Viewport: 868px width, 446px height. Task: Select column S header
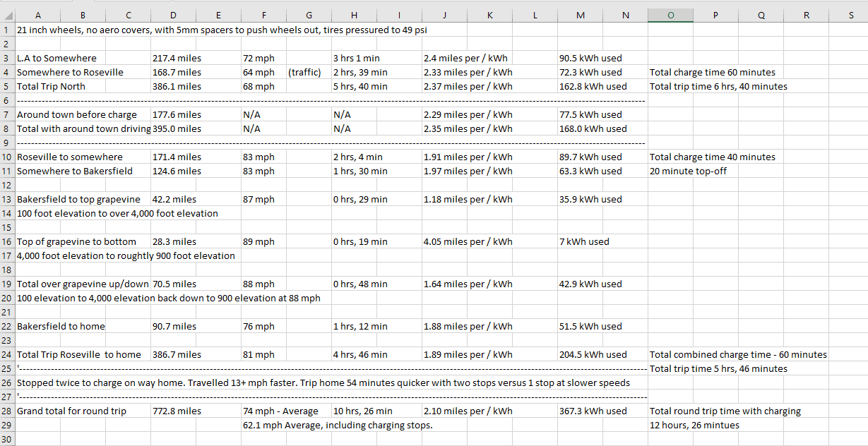pyautogui.click(x=851, y=16)
